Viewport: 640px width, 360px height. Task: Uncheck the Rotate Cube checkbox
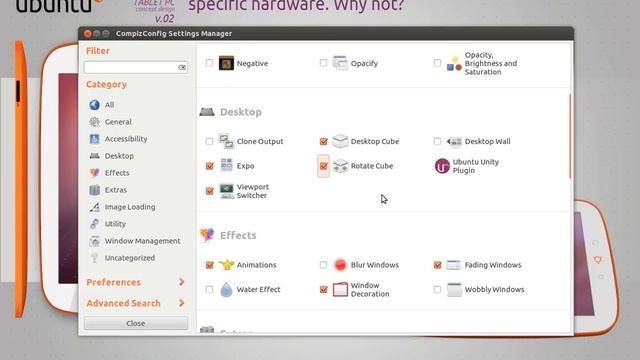[323, 166]
